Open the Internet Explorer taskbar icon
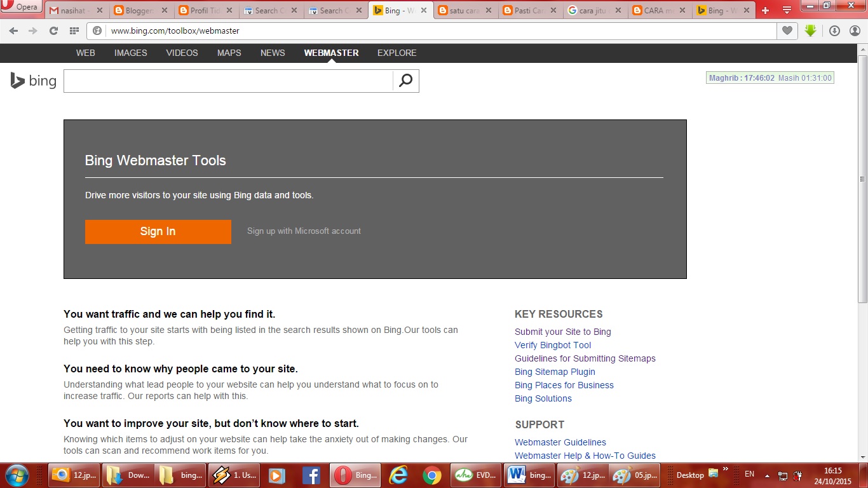 (398, 475)
